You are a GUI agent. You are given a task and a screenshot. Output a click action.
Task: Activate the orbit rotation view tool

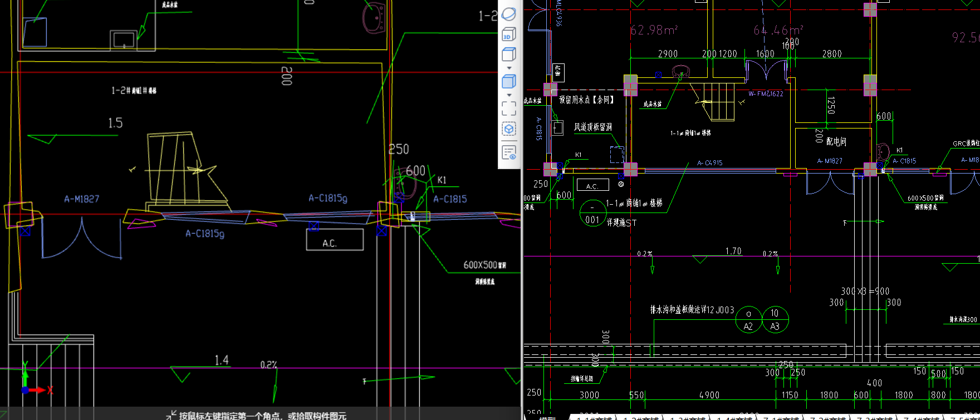pos(509,14)
